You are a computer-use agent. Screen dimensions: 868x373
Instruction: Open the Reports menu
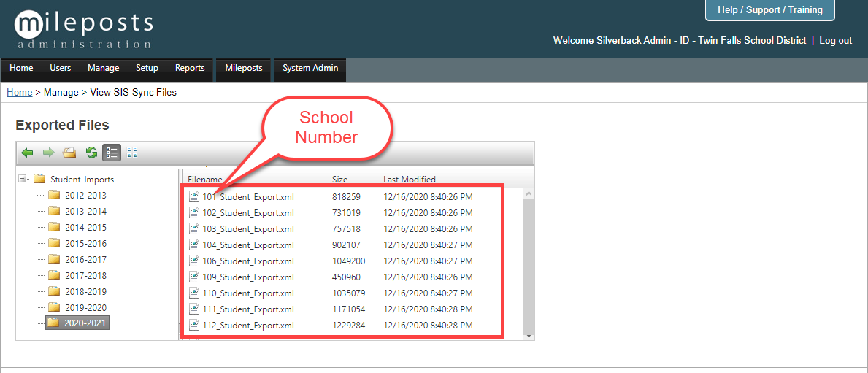190,68
